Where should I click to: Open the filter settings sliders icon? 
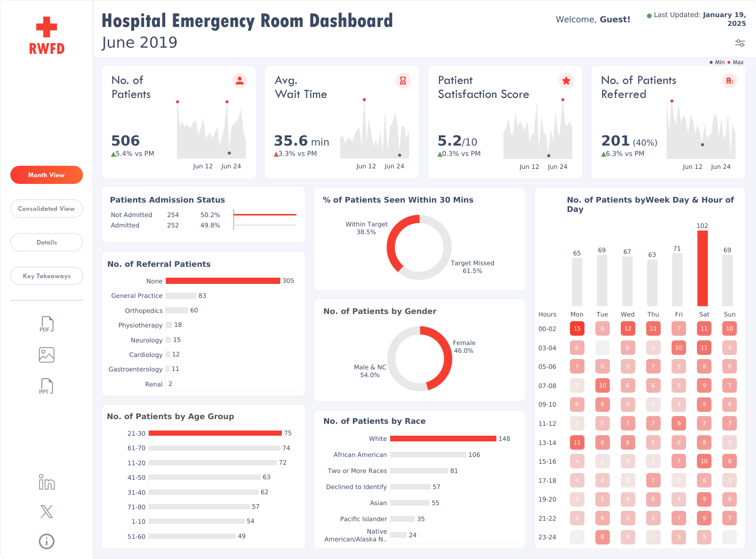(x=740, y=43)
